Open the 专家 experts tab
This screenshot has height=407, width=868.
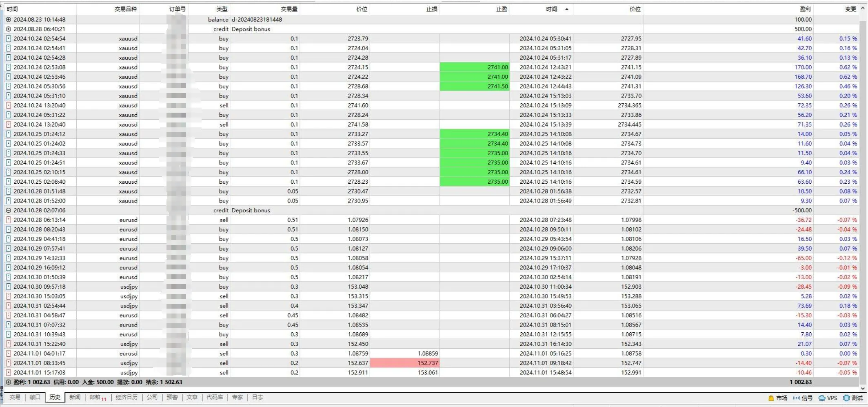click(x=238, y=397)
